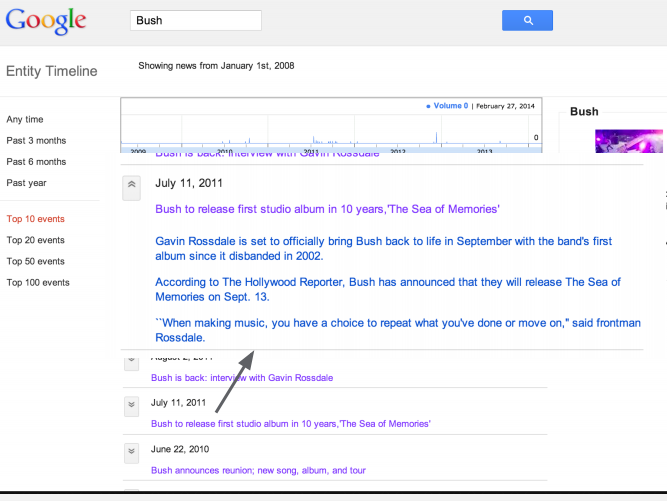667x501 pixels.
Task: Collapse the expanded July 11, 2011 panel
Action: tap(131, 188)
